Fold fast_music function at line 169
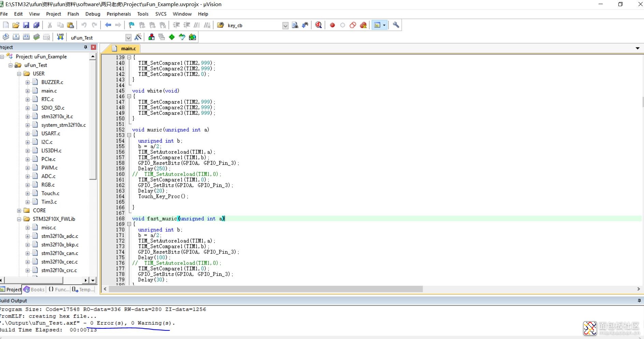This screenshot has height=339, width=644. tap(129, 224)
